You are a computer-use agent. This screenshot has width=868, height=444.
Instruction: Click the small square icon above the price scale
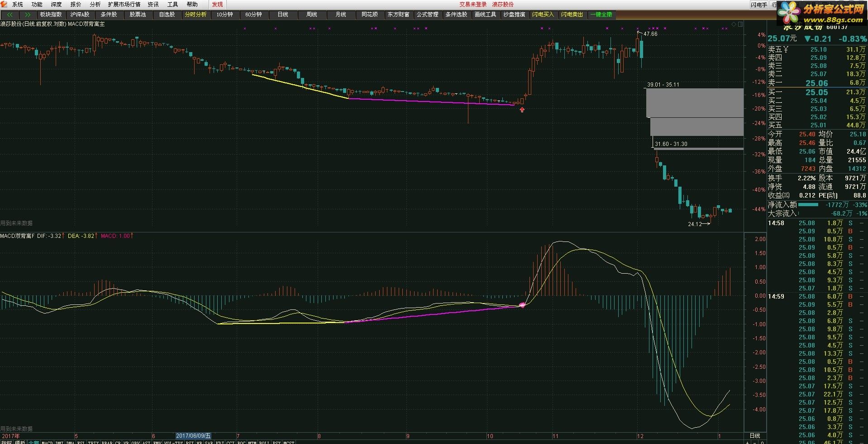[740, 24]
